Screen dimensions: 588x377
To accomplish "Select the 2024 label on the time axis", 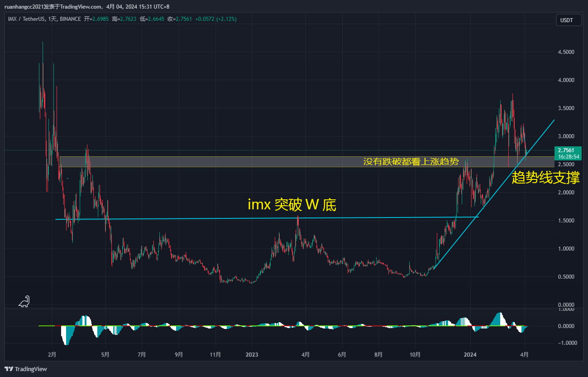I will pos(469,355).
